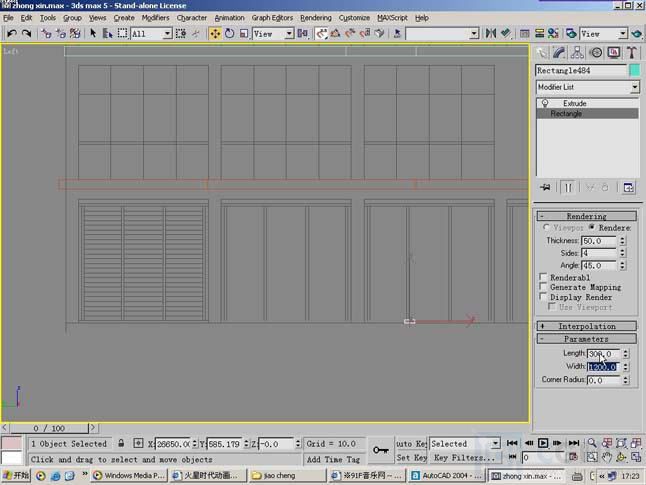The image size is (646, 485).
Task: Open the Align tool
Action: pos(506,33)
